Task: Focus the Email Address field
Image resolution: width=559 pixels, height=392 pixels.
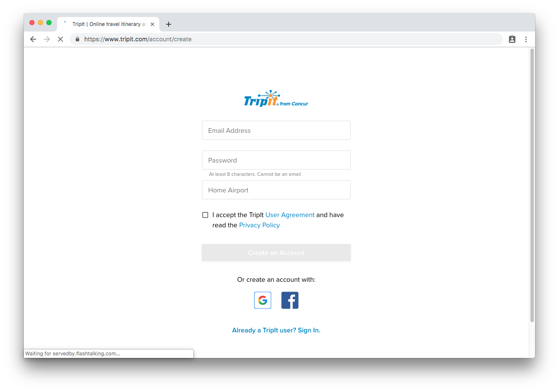Action: point(276,130)
